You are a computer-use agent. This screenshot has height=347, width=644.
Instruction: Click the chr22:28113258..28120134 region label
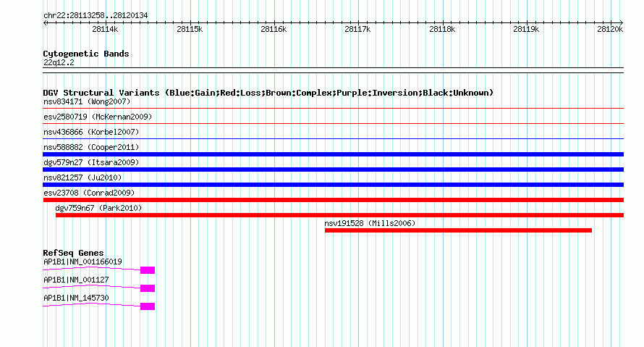(96, 15)
